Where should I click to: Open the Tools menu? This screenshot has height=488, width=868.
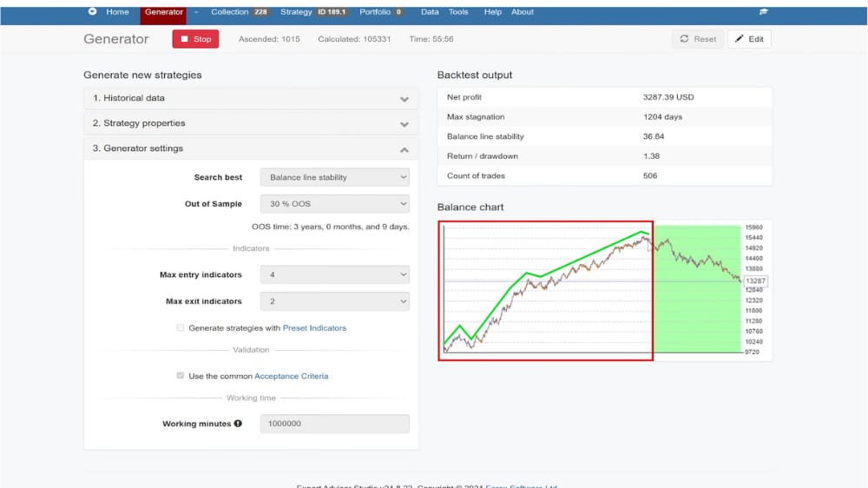pos(458,12)
